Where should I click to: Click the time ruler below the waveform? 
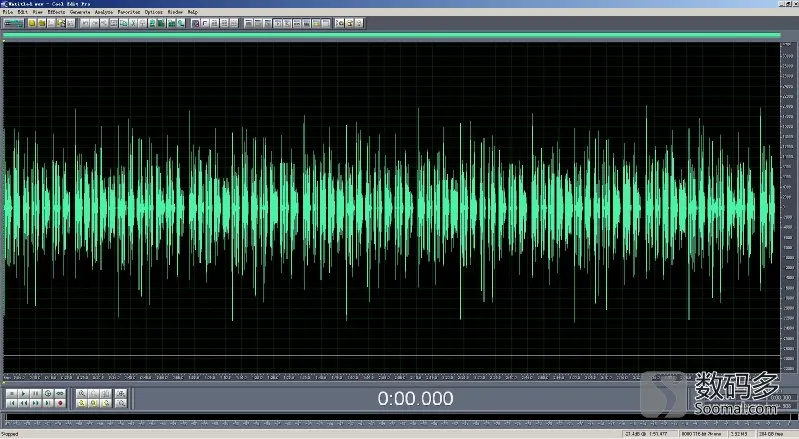(391, 377)
